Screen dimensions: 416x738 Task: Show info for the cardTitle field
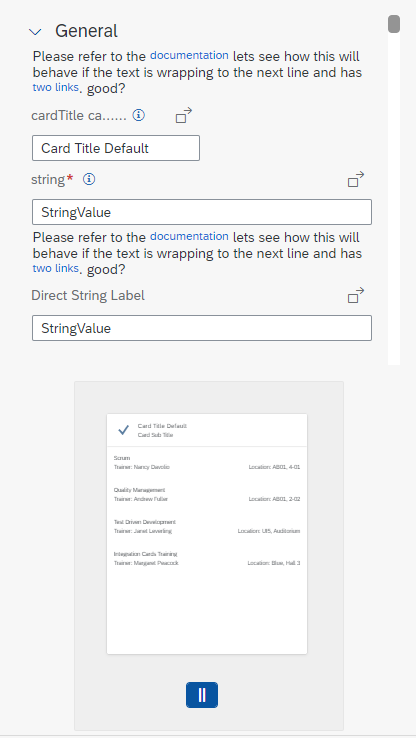138,115
